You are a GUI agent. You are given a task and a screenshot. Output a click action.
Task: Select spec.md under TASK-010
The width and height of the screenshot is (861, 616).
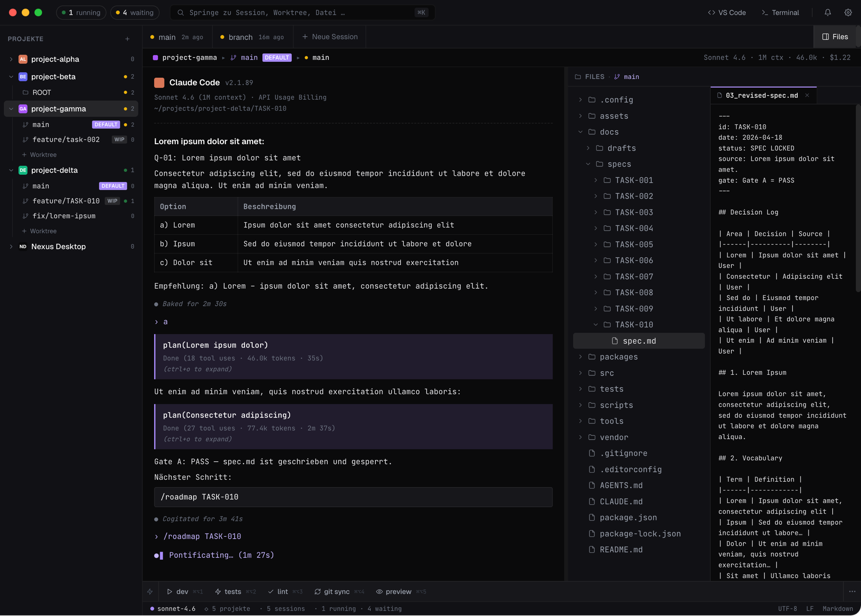pos(639,341)
